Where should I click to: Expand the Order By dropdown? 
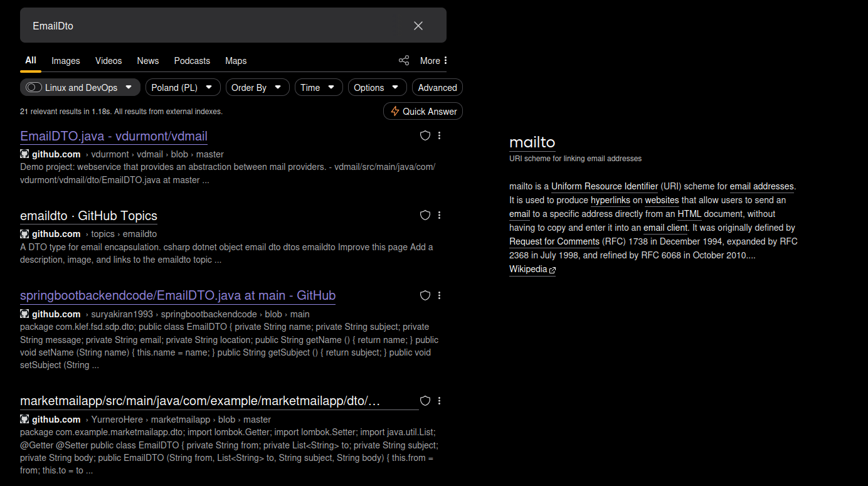pos(257,87)
